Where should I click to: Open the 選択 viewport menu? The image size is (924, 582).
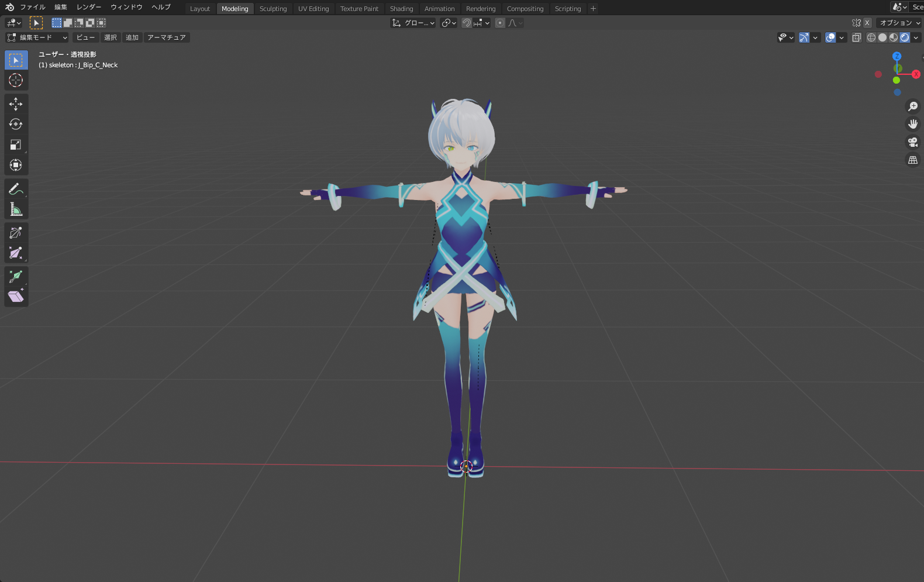coord(111,37)
